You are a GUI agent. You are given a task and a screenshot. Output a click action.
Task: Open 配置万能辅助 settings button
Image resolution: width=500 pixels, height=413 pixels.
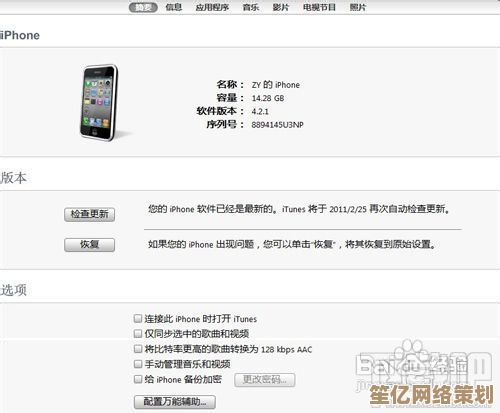coord(175,402)
